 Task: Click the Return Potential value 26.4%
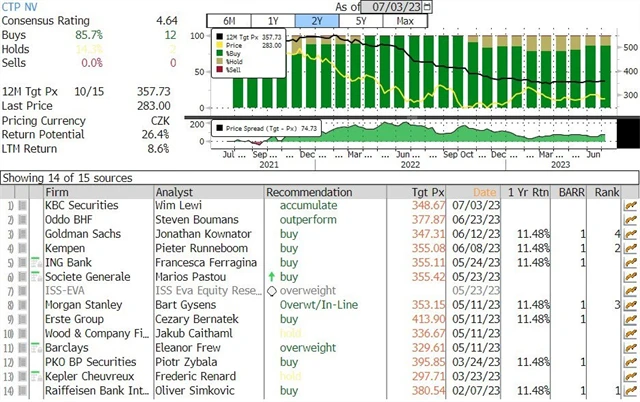tap(156, 135)
